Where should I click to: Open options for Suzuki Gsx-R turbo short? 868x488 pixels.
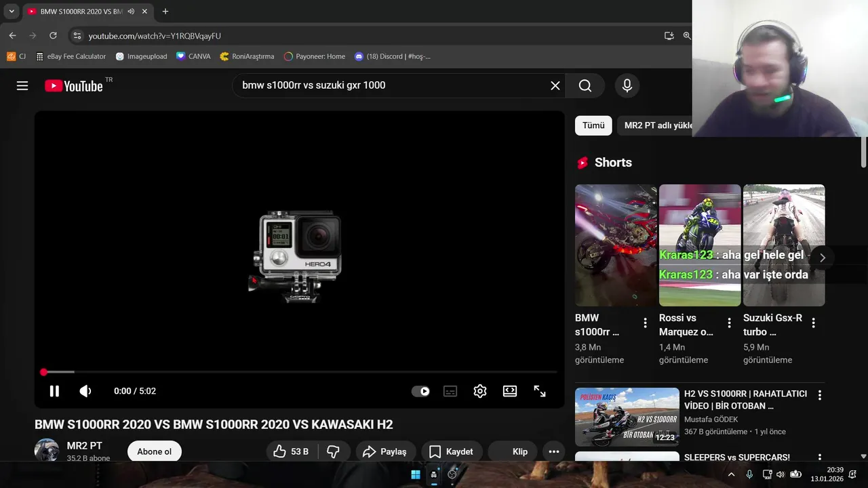pyautogui.click(x=813, y=323)
